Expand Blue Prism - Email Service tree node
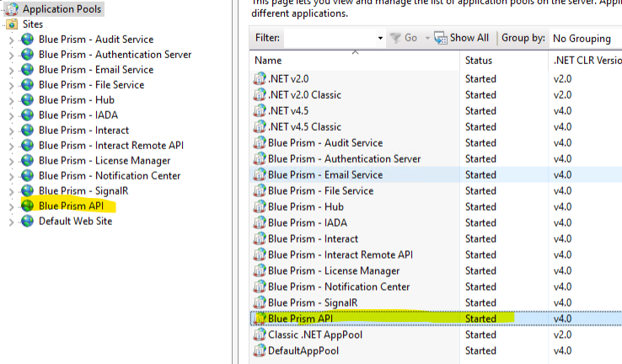 coord(12,70)
